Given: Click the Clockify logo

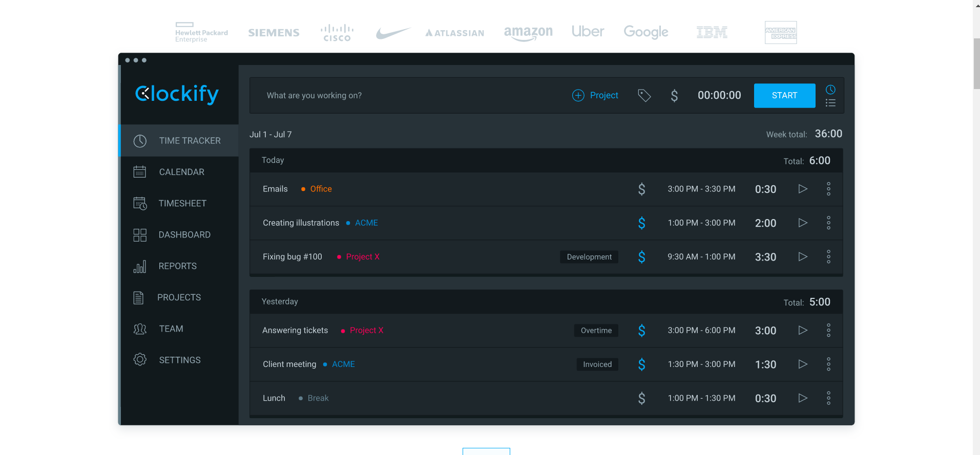Looking at the screenshot, I should tap(177, 94).
